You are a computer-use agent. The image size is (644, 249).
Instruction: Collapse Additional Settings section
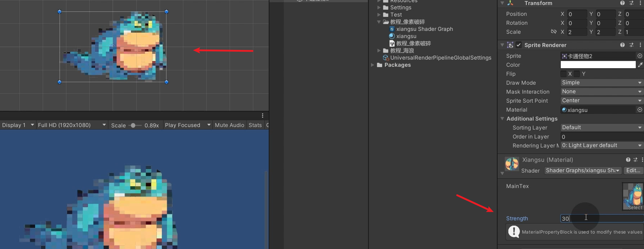pyautogui.click(x=502, y=118)
